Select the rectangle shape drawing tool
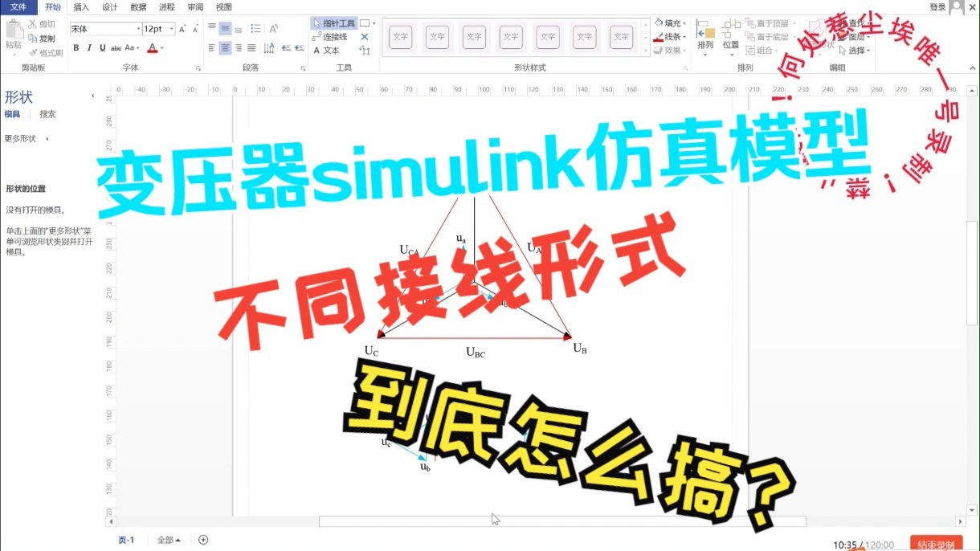Image resolution: width=980 pixels, height=551 pixels. click(x=364, y=24)
